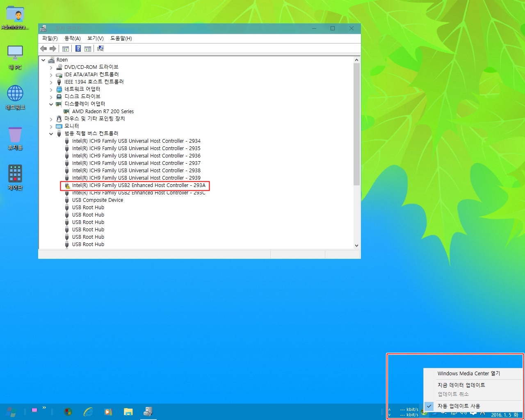Screen dimensions: 525x420
Task: Click the Forward arrow in Device Manager toolbar
Action: (53, 48)
